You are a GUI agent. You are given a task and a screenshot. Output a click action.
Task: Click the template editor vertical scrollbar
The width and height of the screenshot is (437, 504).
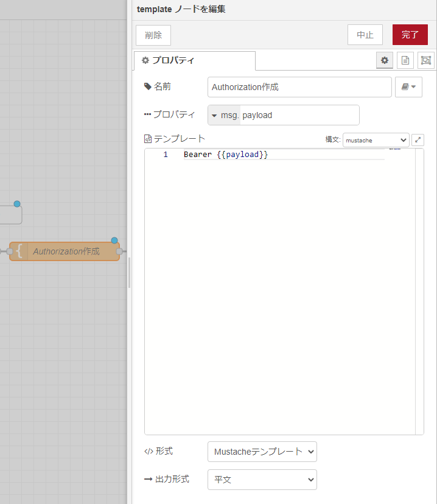[x=419, y=292]
